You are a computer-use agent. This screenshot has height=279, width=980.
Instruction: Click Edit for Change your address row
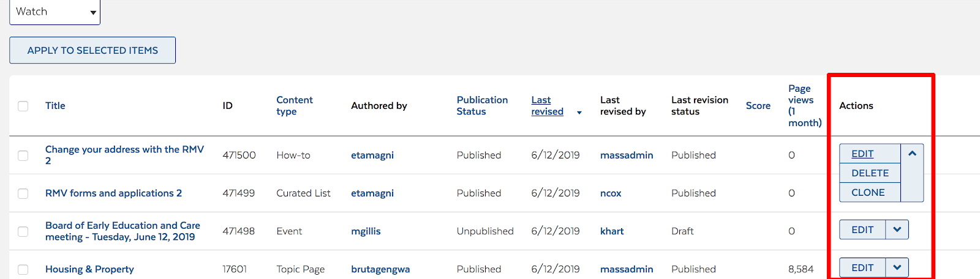(862, 154)
